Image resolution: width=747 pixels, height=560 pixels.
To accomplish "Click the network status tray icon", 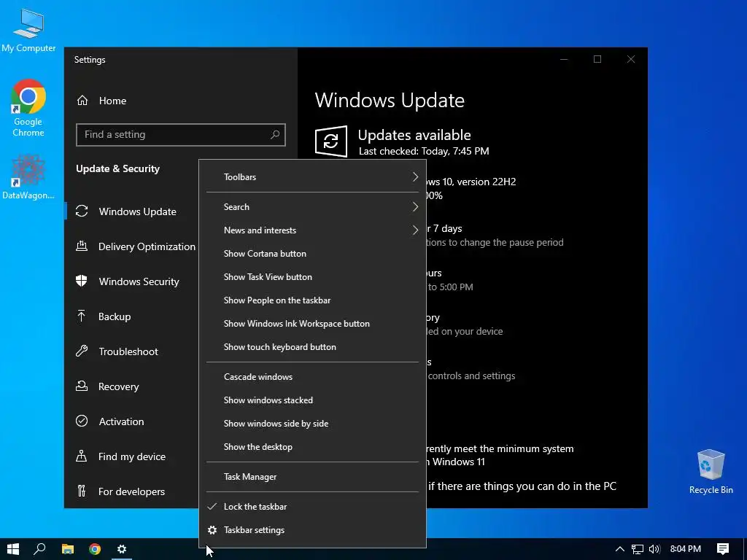I will [x=638, y=549].
